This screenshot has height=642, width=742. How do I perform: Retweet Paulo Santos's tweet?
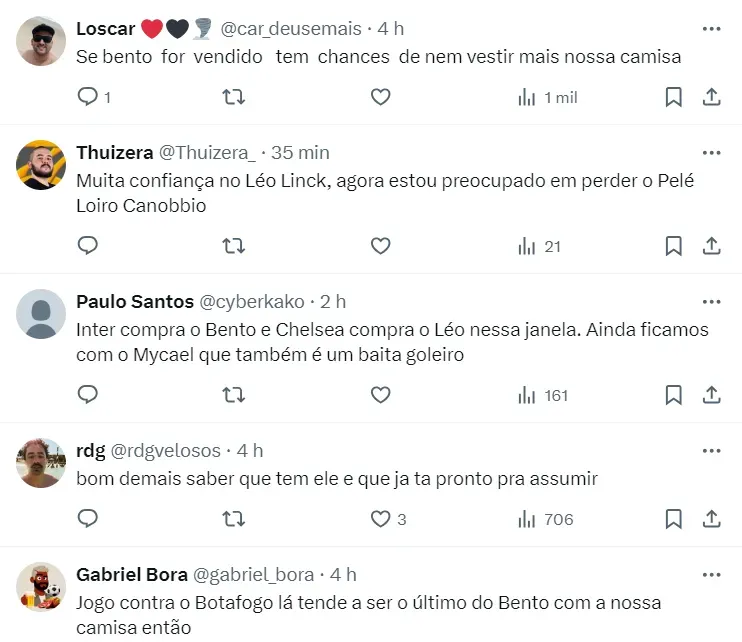click(233, 395)
